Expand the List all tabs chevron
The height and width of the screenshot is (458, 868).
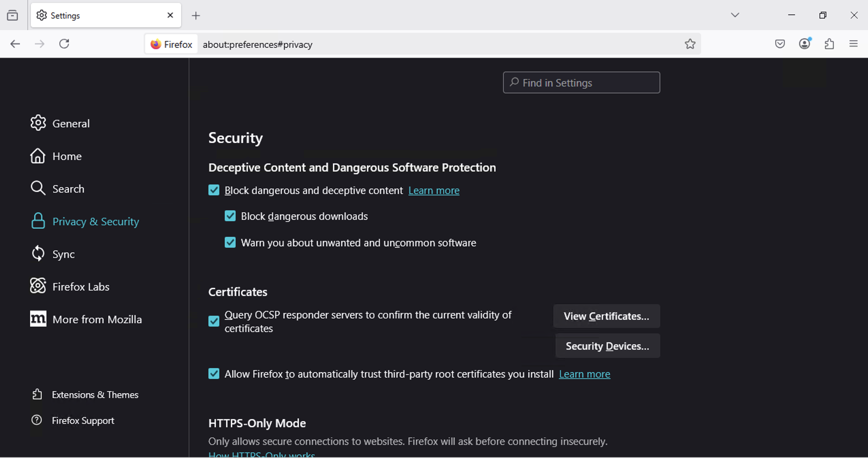(x=735, y=15)
